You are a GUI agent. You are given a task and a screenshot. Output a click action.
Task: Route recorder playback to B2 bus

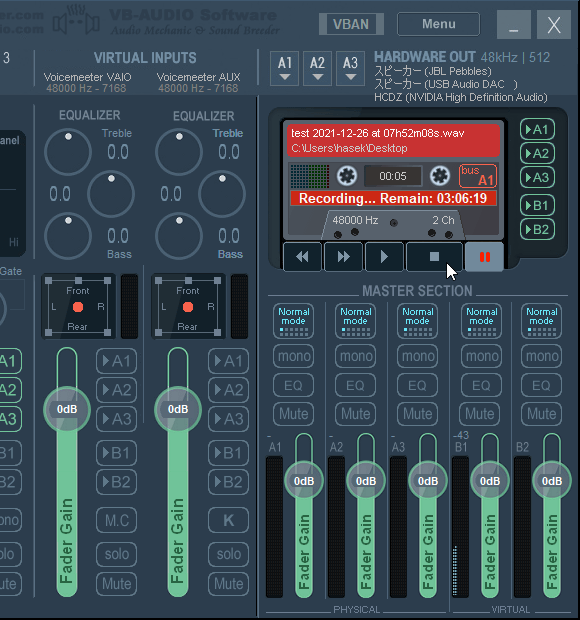[537, 230]
